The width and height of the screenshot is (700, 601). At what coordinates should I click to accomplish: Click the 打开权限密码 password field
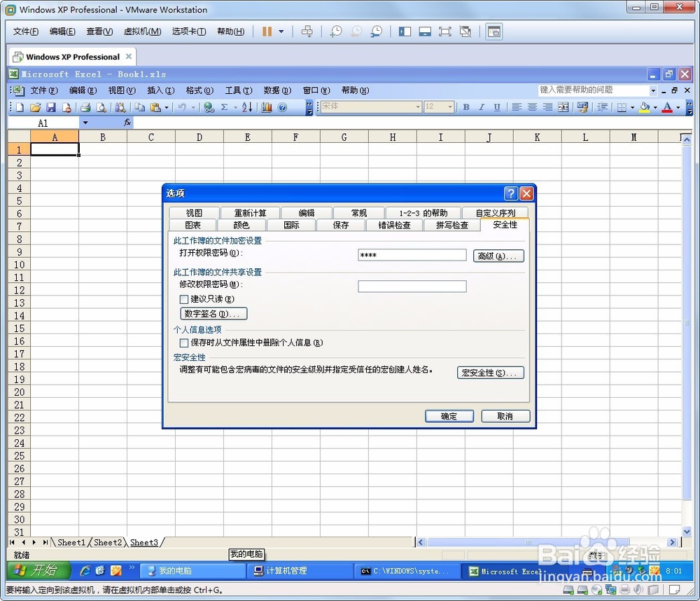click(x=412, y=255)
